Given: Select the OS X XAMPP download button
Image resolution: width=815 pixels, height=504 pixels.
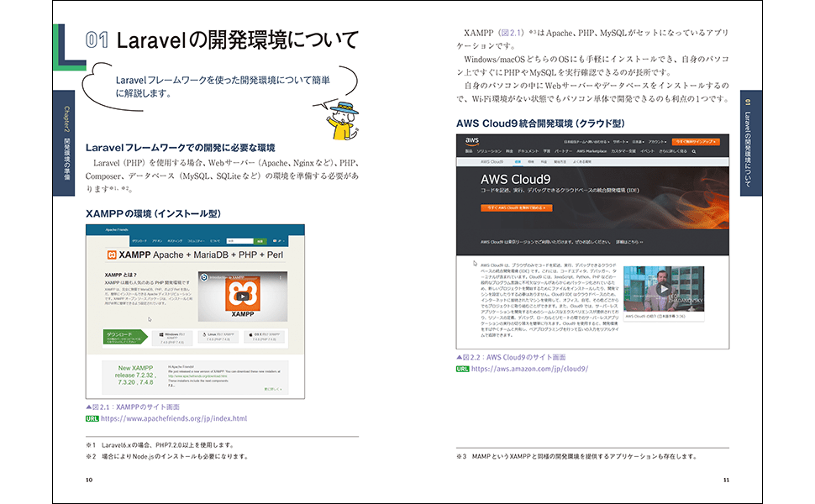Looking at the screenshot, I should tap(265, 337).
